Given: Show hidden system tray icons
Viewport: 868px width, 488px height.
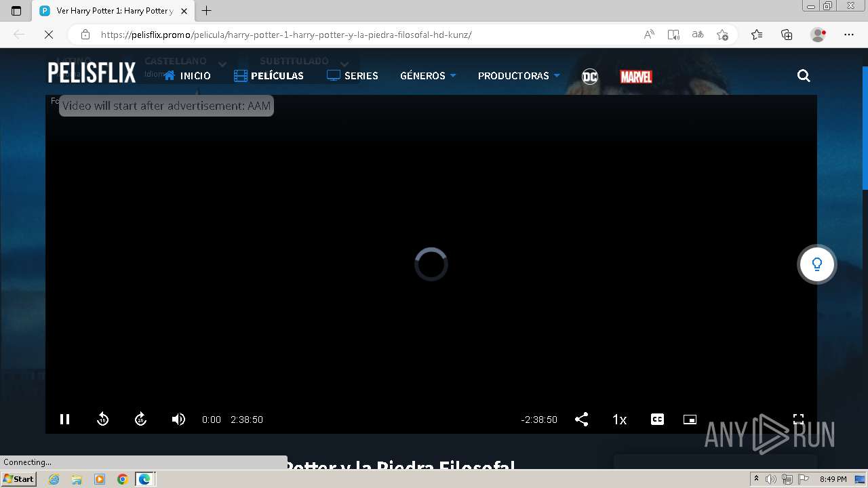Looking at the screenshot, I should click(756, 479).
